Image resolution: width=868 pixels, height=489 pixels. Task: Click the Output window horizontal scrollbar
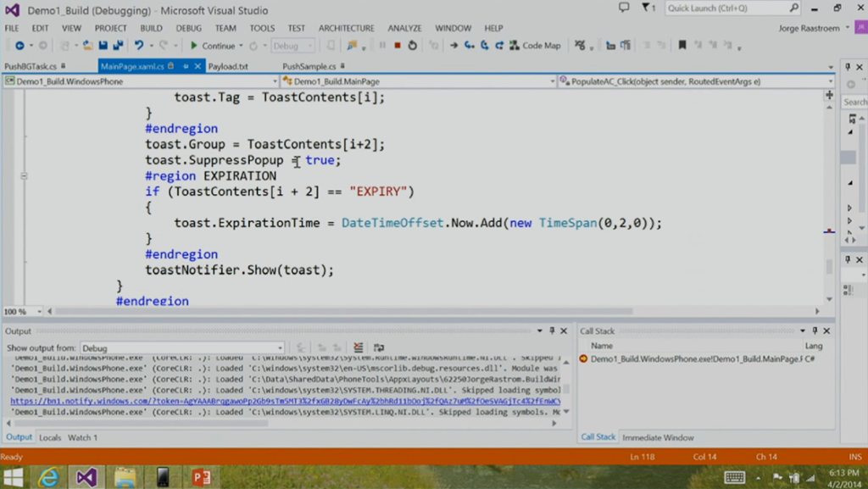click(x=142, y=423)
